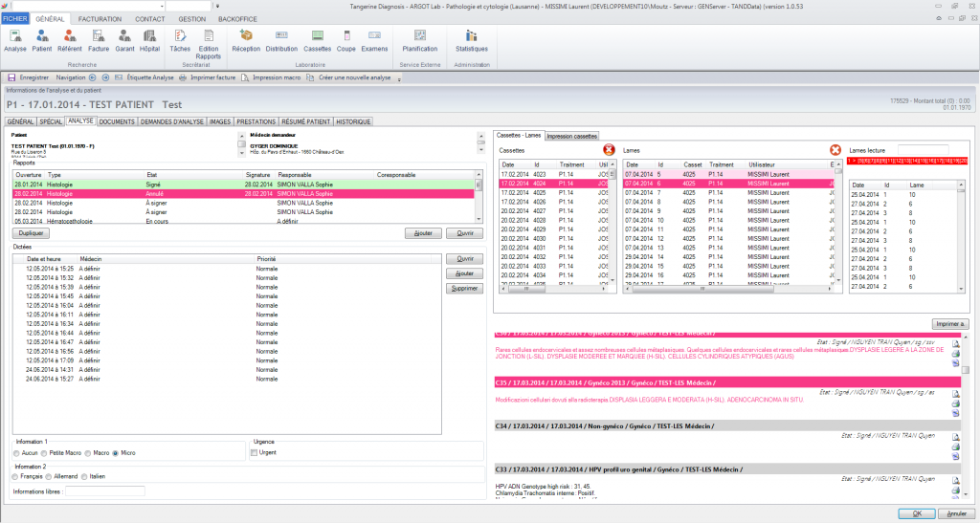Click the Informations libres text field
Viewport: 980px width, 523px height.
(x=104, y=491)
